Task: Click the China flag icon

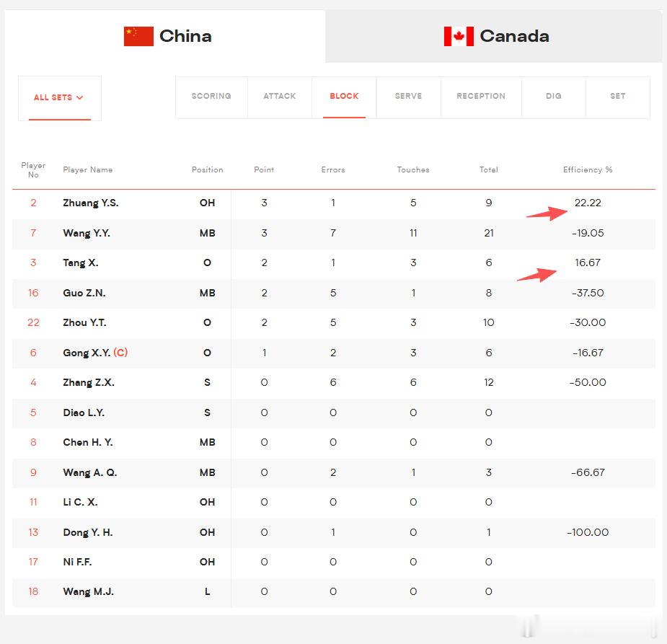Action: (x=138, y=36)
